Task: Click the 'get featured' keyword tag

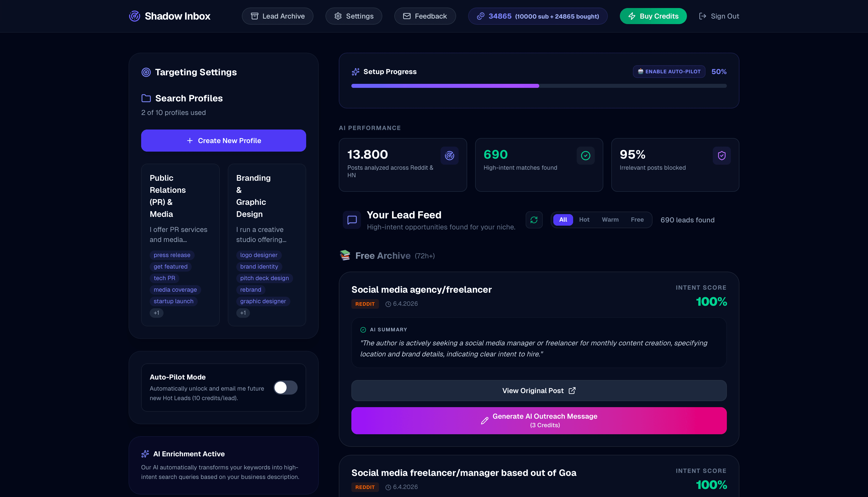Action: point(170,267)
